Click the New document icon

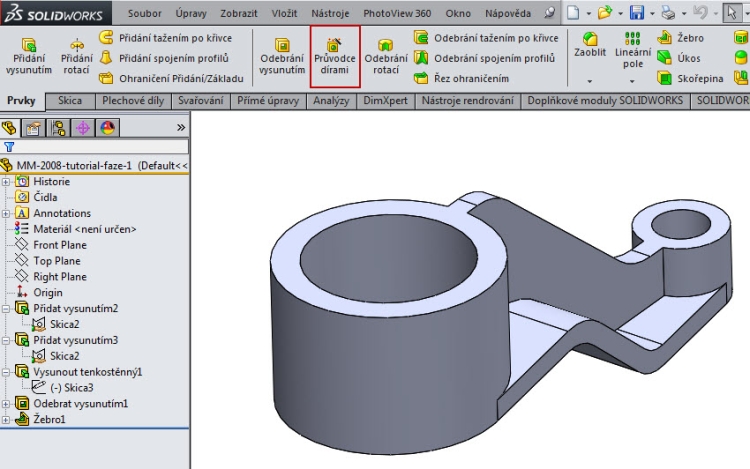(573, 12)
